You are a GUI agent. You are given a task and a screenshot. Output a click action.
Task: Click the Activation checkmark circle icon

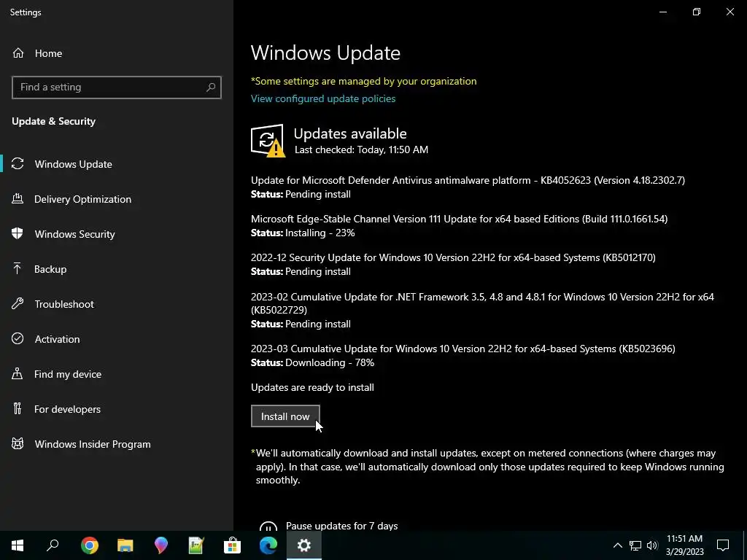pyautogui.click(x=18, y=338)
